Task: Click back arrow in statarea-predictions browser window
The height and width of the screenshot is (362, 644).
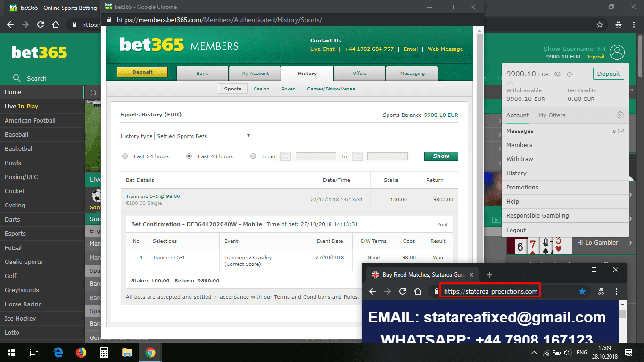Action: (372, 291)
